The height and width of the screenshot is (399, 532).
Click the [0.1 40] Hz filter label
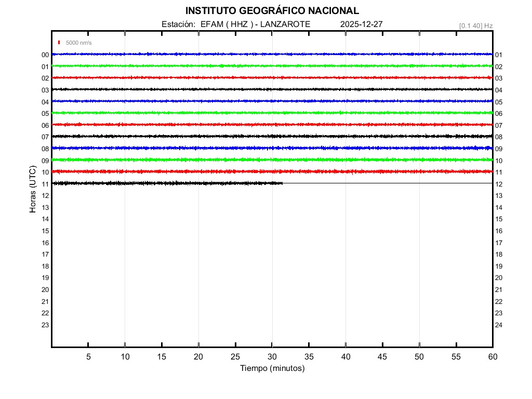[475, 25]
